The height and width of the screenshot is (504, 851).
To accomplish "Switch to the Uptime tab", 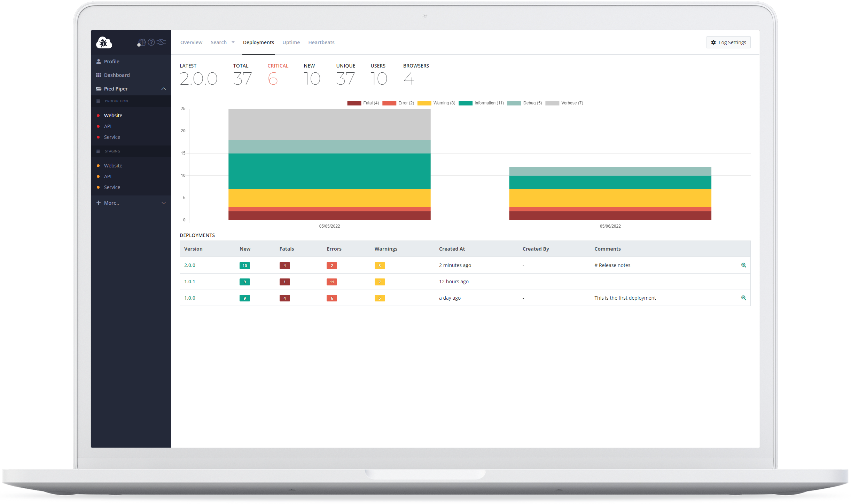I will (x=291, y=42).
